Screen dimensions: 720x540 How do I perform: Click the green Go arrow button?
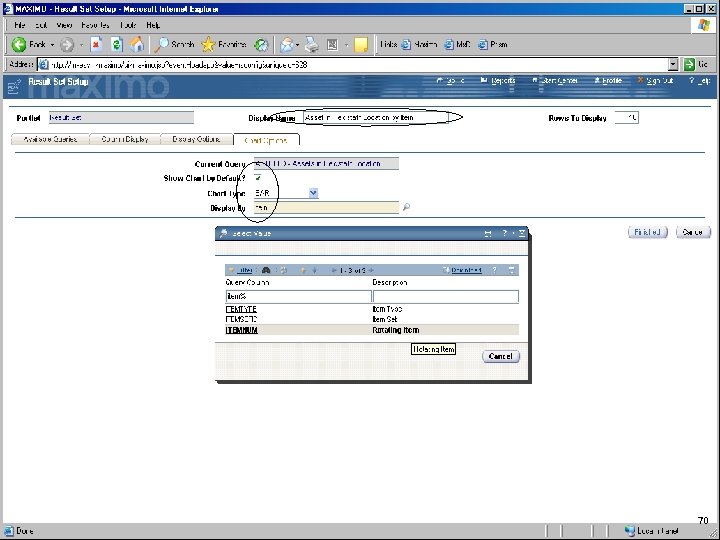pos(689,64)
